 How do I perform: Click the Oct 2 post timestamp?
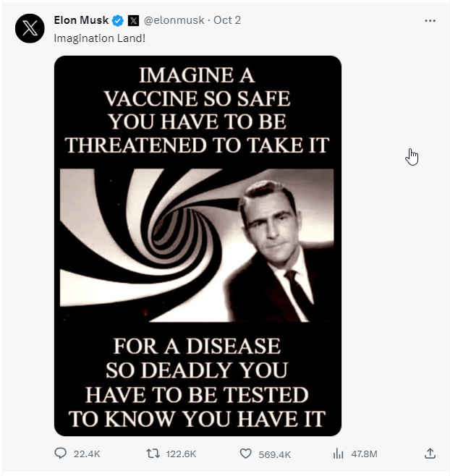(x=227, y=20)
